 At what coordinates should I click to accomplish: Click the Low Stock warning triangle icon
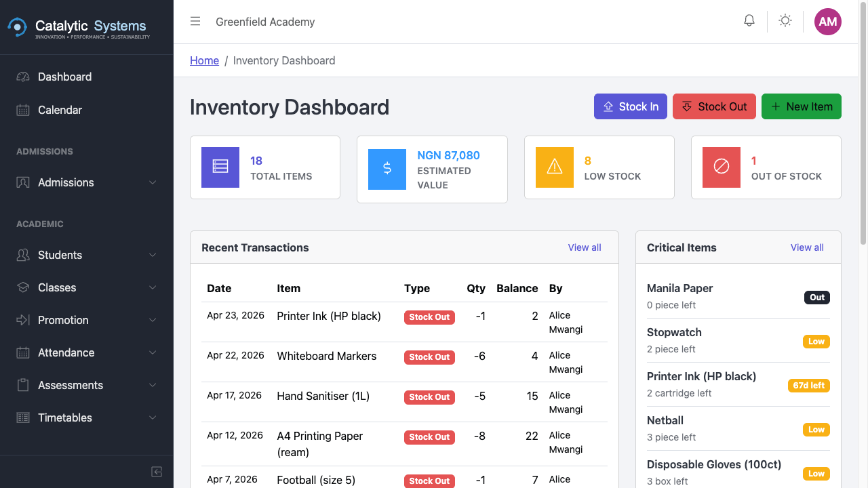(555, 167)
